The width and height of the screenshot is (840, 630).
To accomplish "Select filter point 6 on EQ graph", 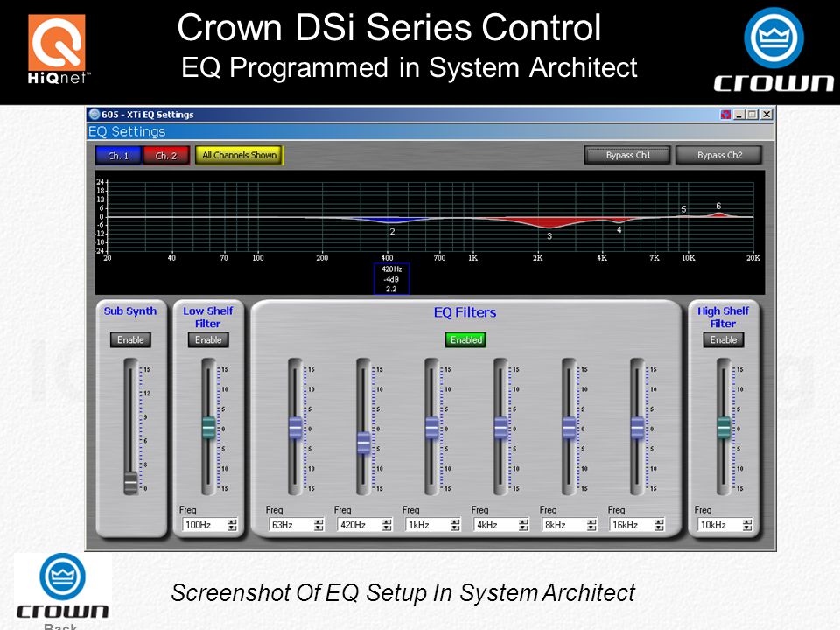I will coord(718,206).
